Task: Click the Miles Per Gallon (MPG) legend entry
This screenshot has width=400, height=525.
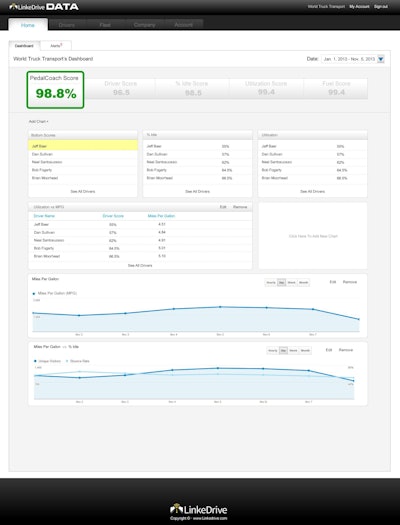Action: click(x=55, y=293)
